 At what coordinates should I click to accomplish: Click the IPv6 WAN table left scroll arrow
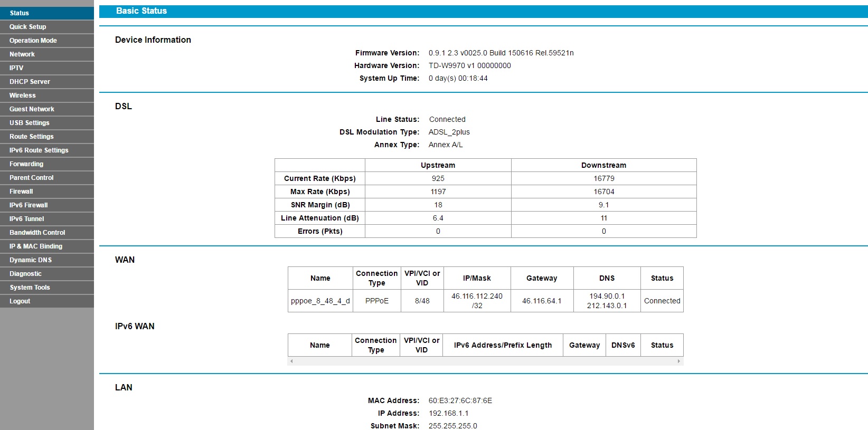tap(291, 361)
